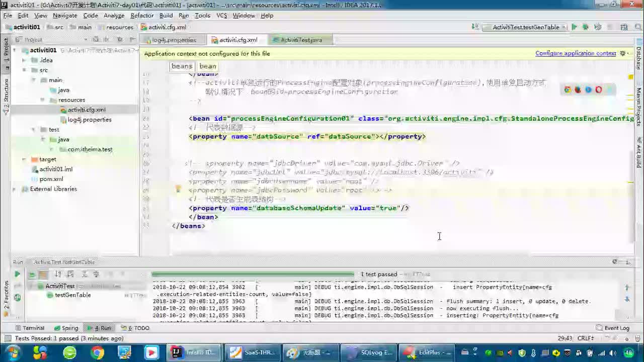Click hide Project panel icon
The image size is (644, 362).
point(133,39)
